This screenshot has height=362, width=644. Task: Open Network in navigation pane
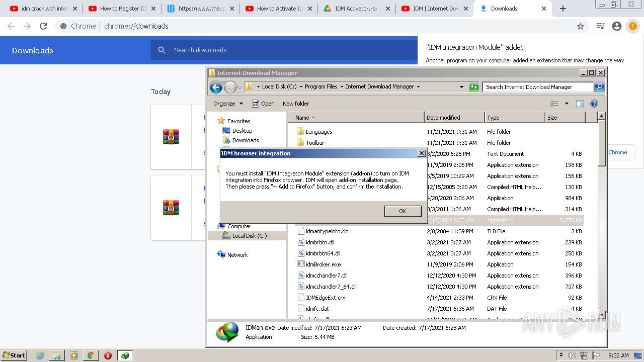click(x=237, y=255)
